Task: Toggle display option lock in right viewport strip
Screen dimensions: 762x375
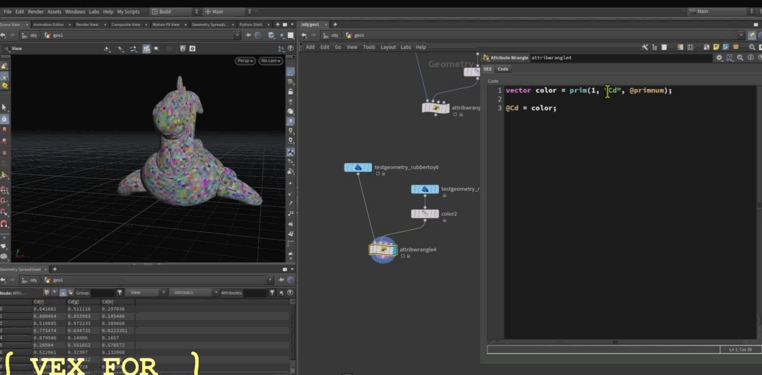Action: (x=291, y=91)
